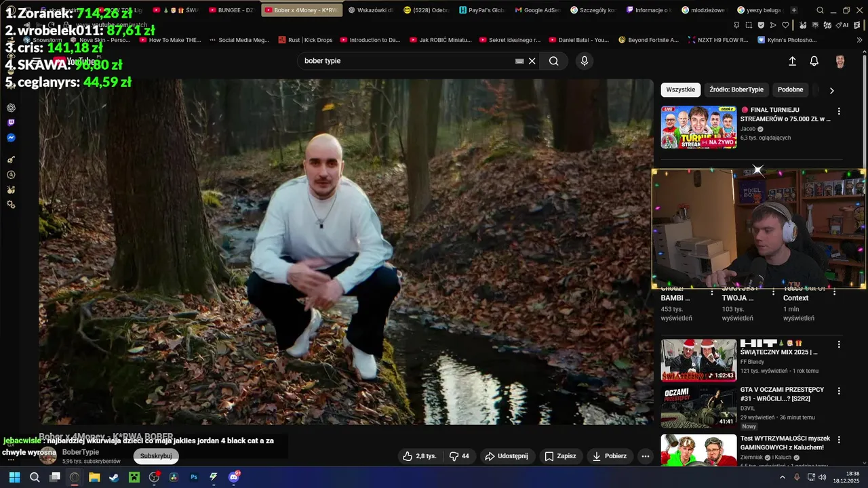Switch to the Google AdSense browser tab

(x=538, y=10)
